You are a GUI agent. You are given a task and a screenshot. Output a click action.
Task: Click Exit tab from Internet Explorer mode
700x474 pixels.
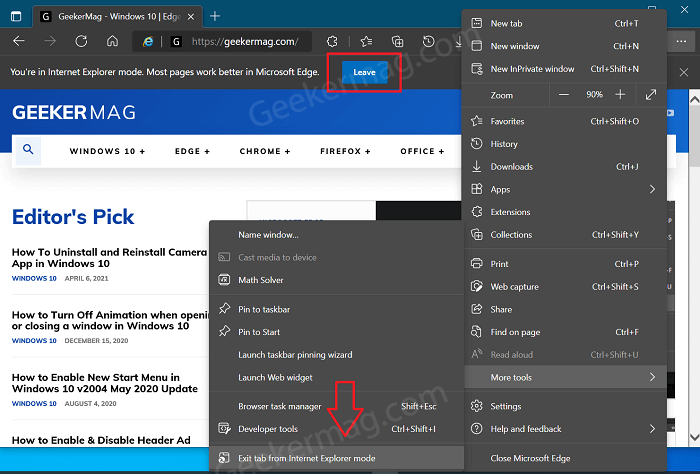pos(337,458)
